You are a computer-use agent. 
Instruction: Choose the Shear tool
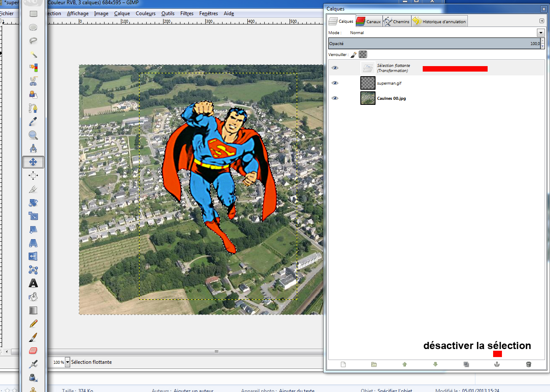pyautogui.click(x=33, y=229)
